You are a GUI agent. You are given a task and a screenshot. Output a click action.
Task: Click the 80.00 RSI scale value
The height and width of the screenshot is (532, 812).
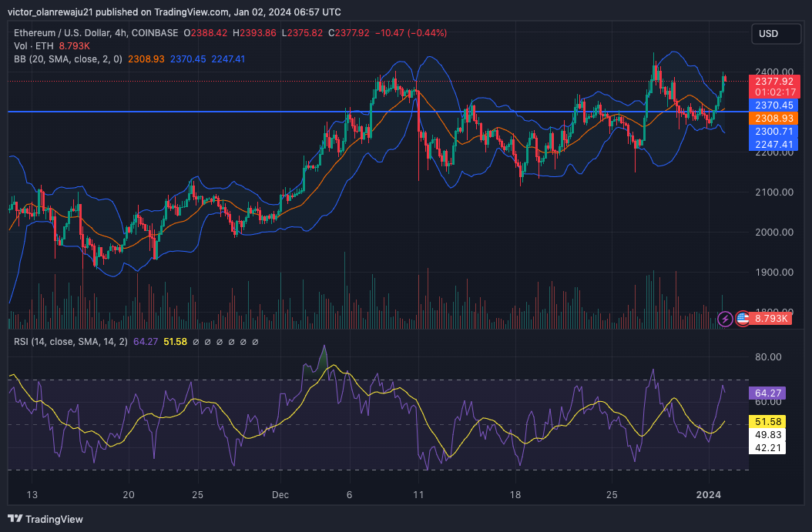768,356
